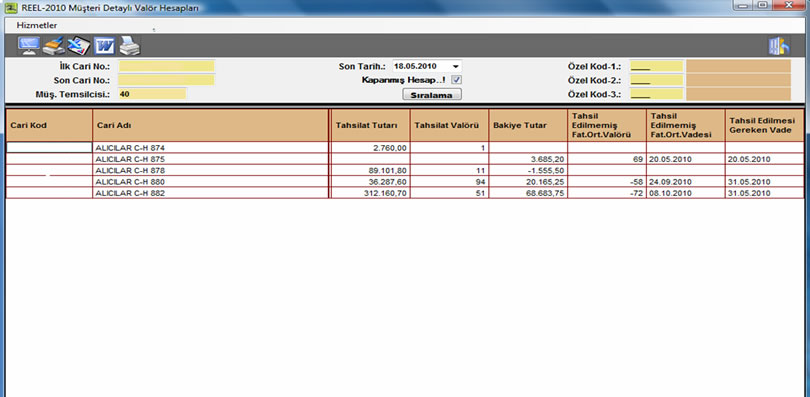Export the report with the Excel icon
The height and width of the screenshot is (397, 810).
click(79, 46)
